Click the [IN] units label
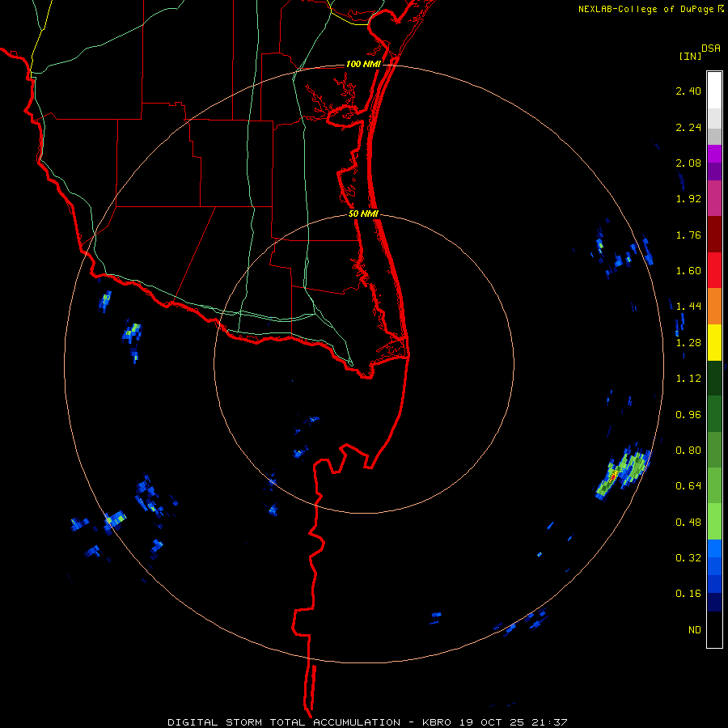 click(x=690, y=56)
